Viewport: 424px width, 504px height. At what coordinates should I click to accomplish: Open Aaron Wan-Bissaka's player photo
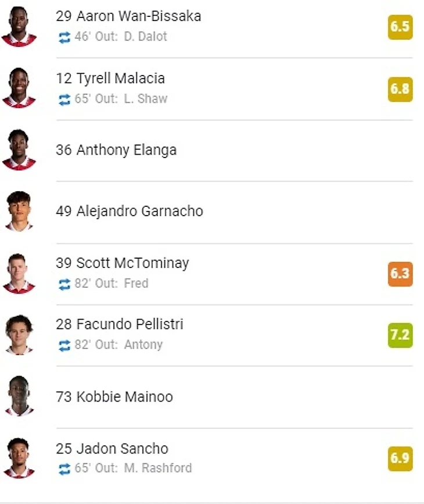[19, 27]
